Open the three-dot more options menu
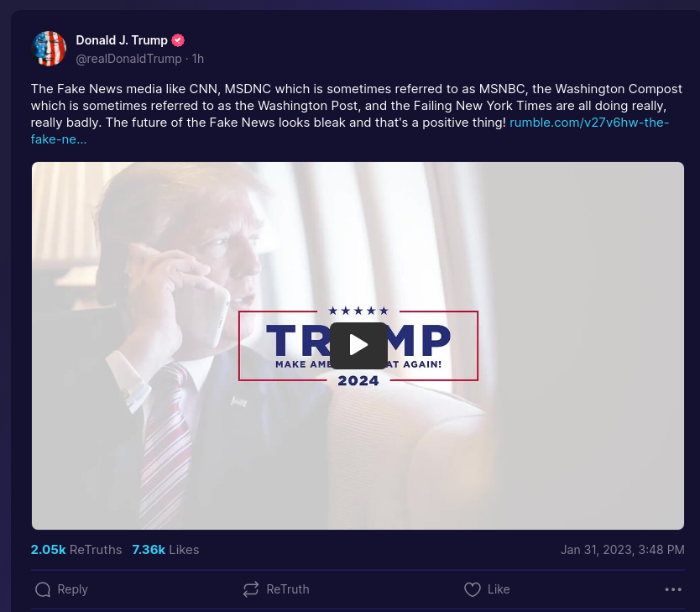 (673, 589)
